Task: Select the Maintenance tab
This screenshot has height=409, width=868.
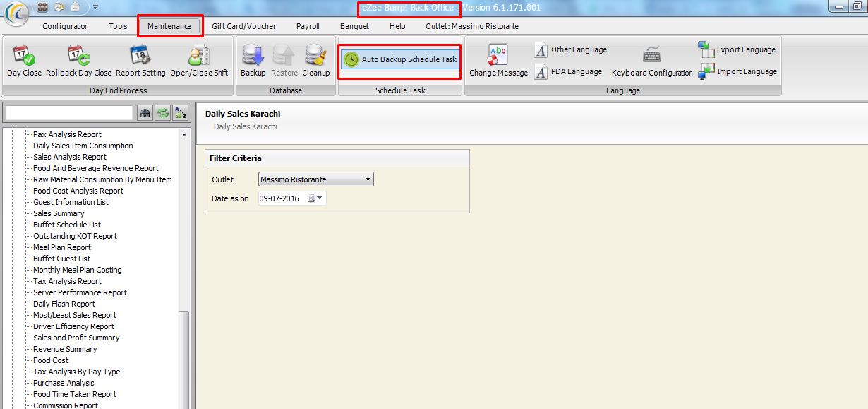Action: [169, 26]
